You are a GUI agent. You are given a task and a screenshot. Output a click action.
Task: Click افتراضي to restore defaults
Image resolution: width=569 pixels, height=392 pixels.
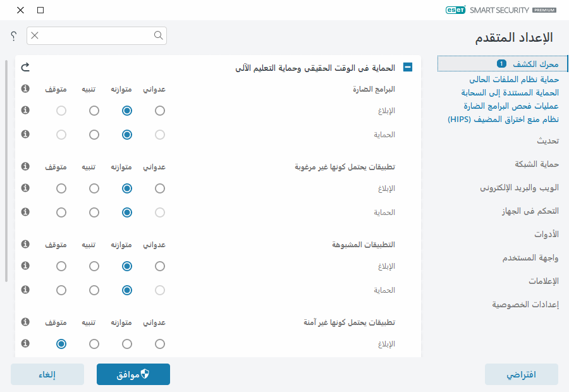tap(521, 374)
